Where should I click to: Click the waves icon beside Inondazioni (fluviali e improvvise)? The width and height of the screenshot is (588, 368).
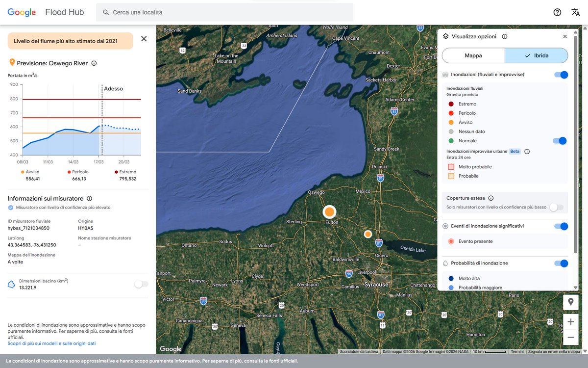pos(445,75)
